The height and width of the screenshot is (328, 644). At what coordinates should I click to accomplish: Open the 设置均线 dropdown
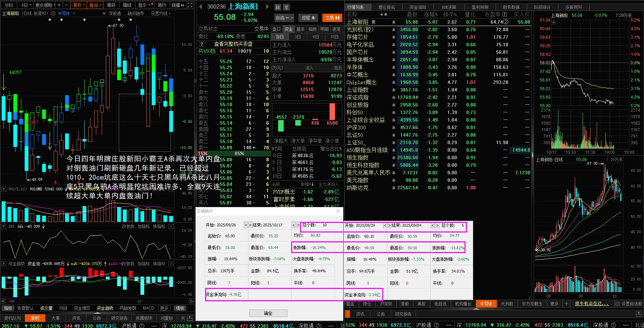tap(161, 13)
